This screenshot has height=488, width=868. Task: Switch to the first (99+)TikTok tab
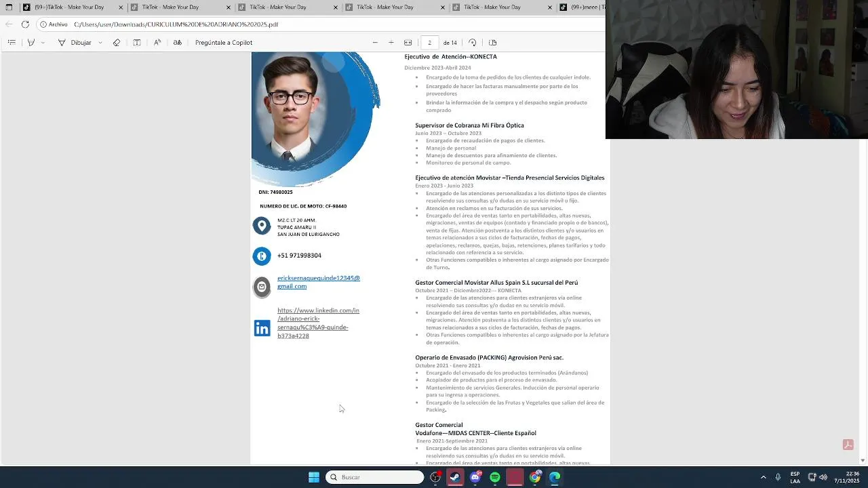(x=72, y=7)
